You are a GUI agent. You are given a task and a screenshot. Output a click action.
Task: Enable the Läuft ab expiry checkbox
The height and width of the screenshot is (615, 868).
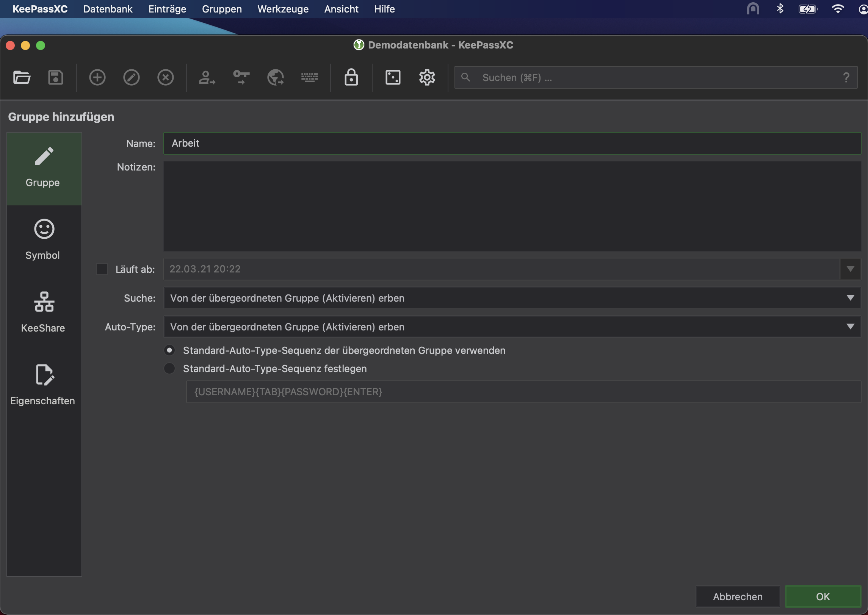[102, 269]
